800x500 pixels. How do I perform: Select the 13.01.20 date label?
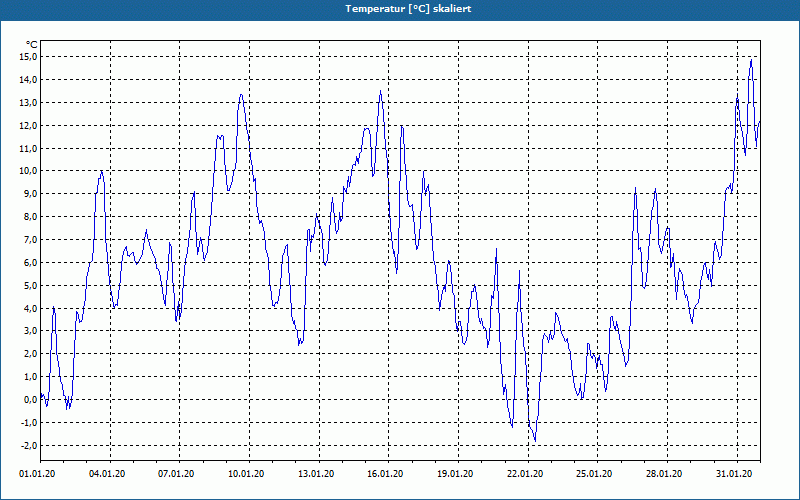[x=316, y=474]
